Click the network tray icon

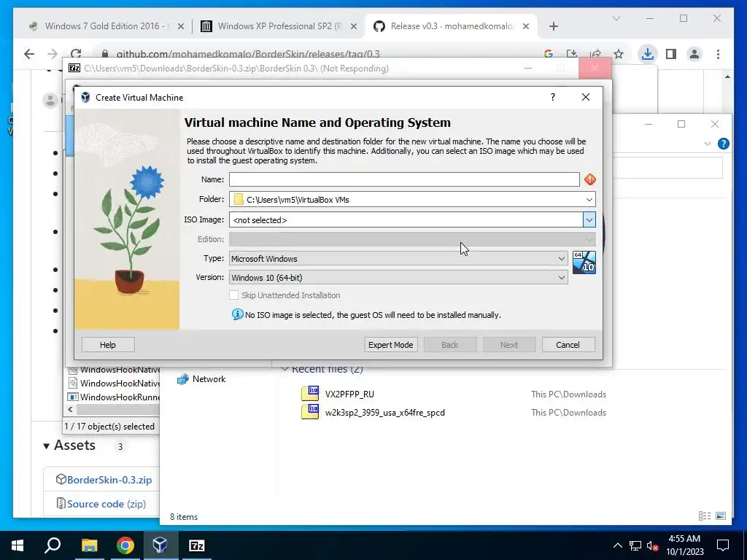(635, 545)
